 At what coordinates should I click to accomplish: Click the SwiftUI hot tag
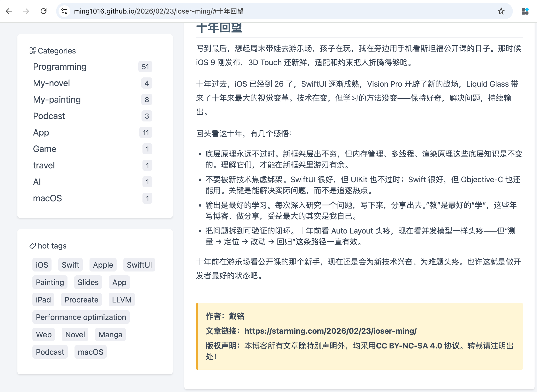[139, 265]
